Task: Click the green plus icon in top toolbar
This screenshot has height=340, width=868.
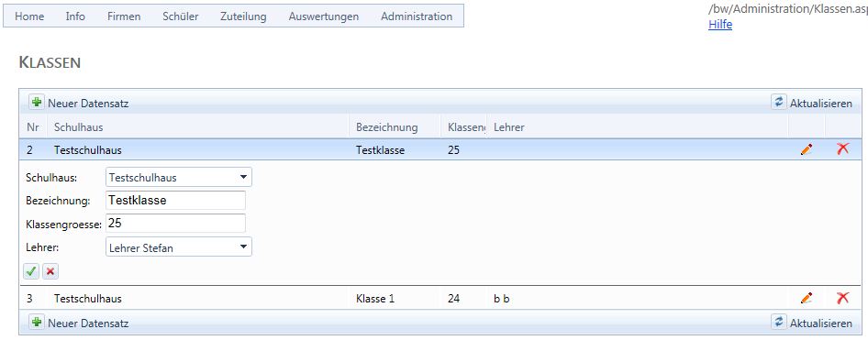Action: tap(37, 103)
